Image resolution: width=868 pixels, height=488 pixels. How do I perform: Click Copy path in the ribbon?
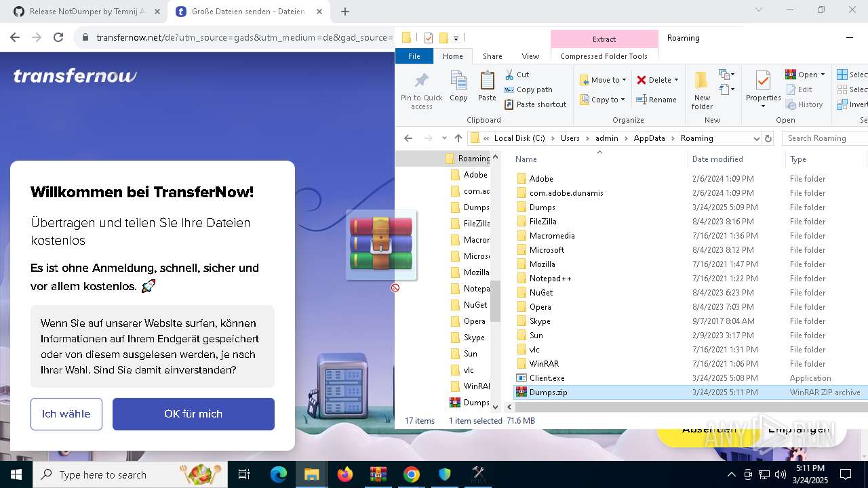pyautogui.click(x=528, y=89)
